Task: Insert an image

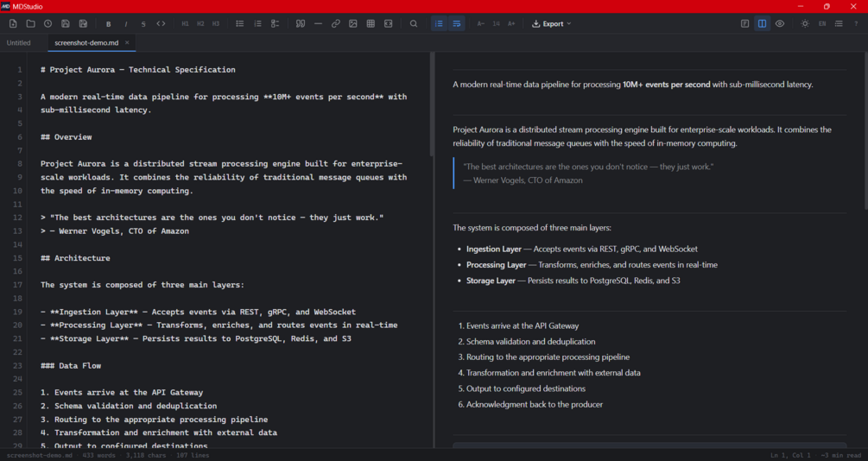Action: click(353, 24)
